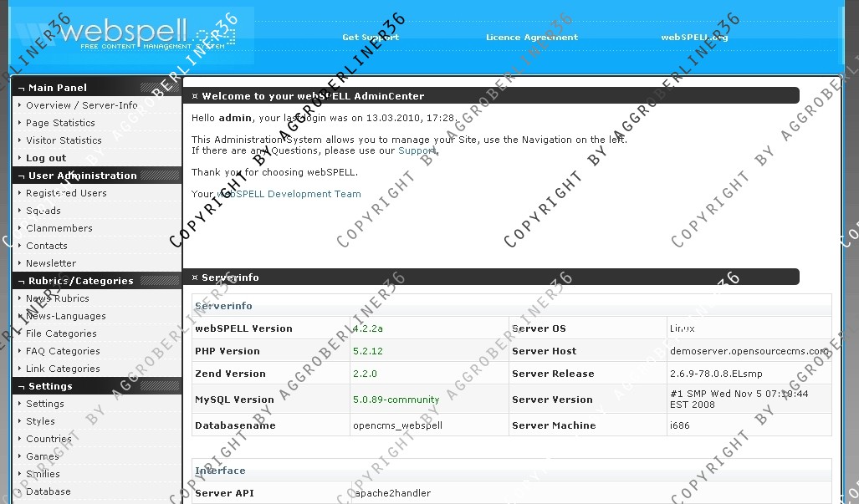
Task: Open Overview / Server-Info in sidebar
Action: click(81, 105)
